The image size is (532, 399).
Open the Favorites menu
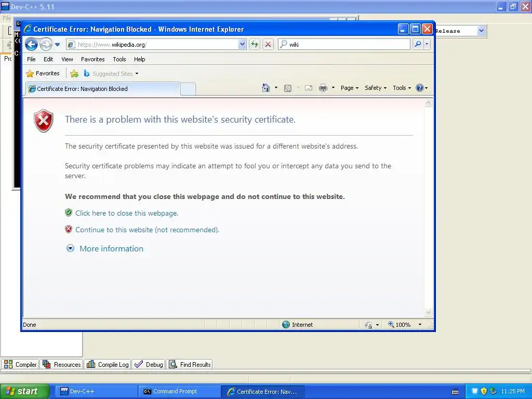pos(92,59)
